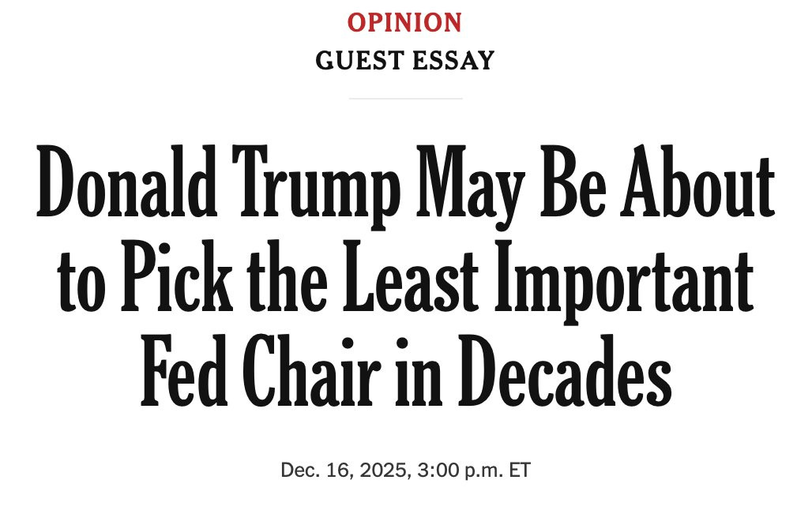Click the word "Decades" in the headline
812x510 pixels.
[x=565, y=370]
